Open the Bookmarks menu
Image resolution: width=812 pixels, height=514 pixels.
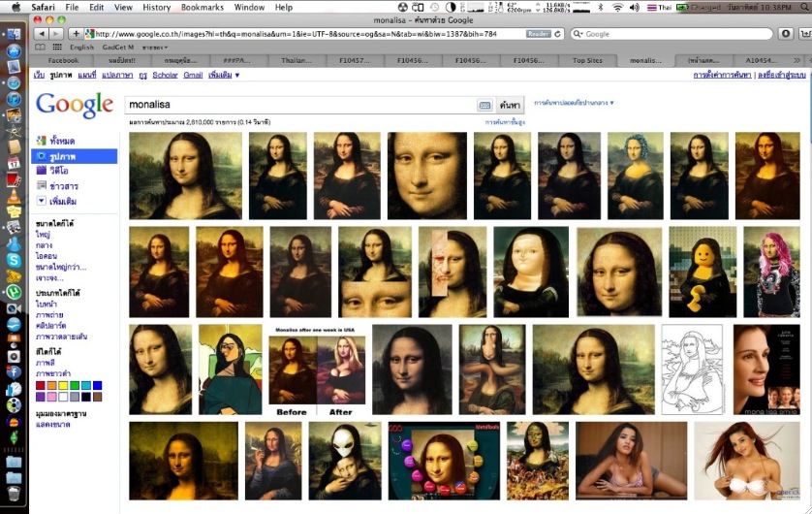(x=203, y=7)
